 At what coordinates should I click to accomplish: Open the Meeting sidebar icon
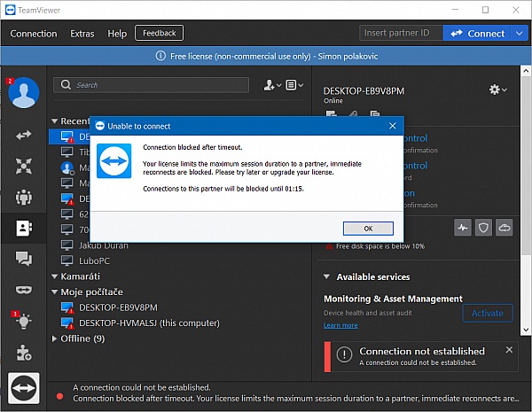(23, 197)
